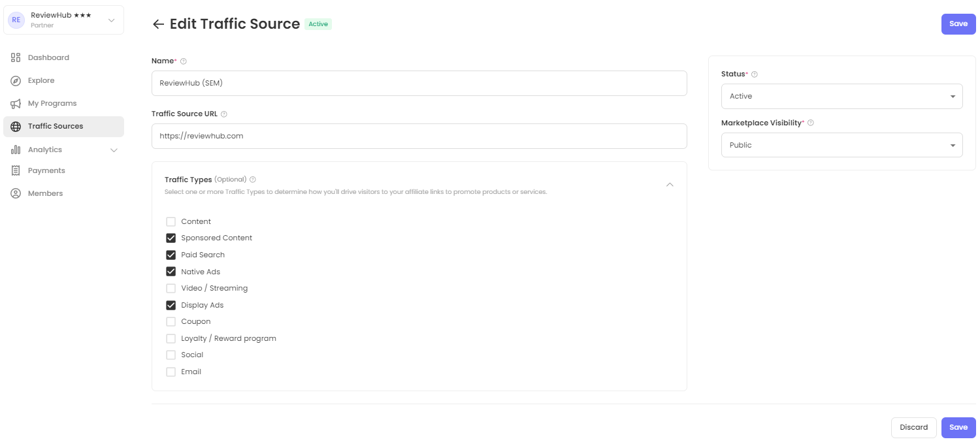Click the My Programs megaphone icon
The width and height of the screenshot is (980, 448).
point(16,103)
